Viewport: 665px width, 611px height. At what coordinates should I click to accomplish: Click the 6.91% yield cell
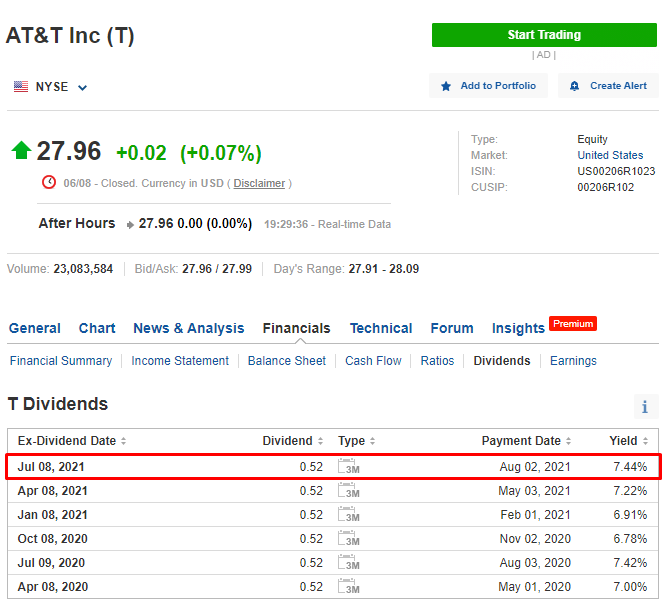(630, 514)
